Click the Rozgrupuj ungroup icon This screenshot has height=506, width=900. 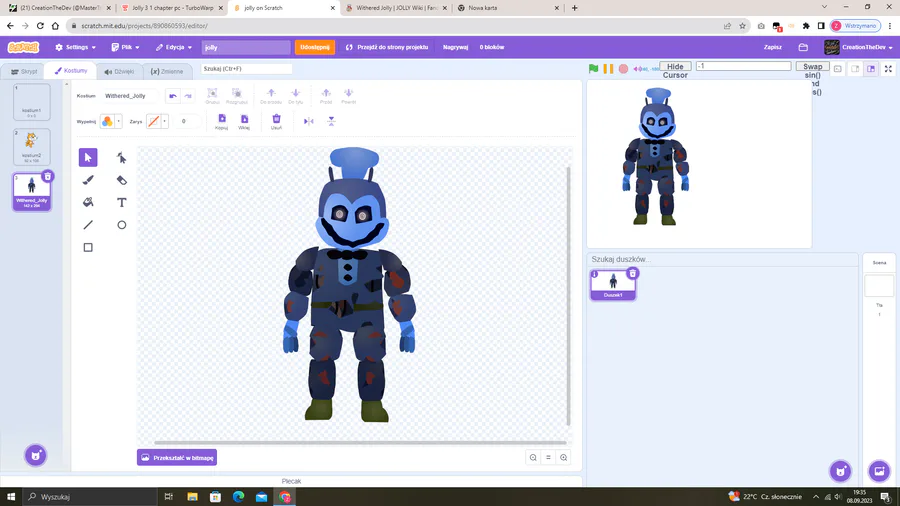tap(236, 95)
